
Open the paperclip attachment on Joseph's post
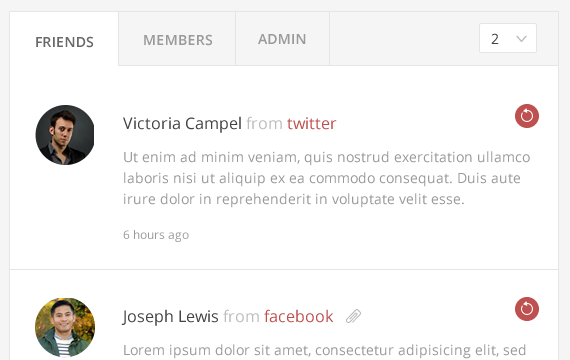(353, 316)
